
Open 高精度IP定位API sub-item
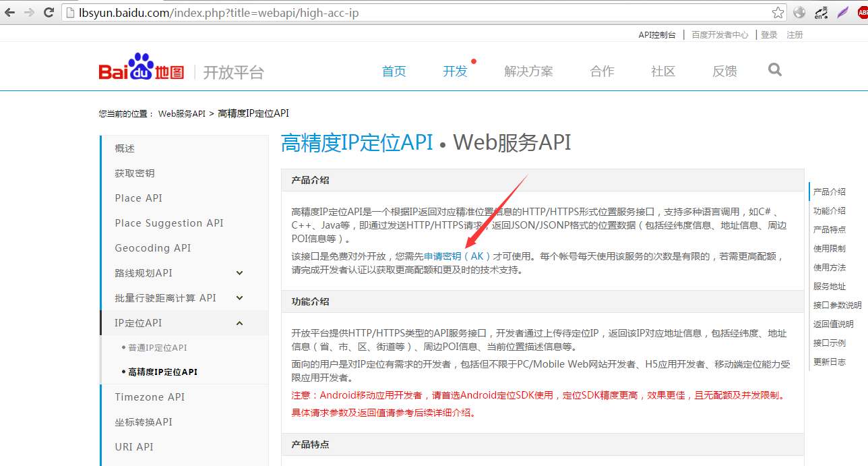(x=162, y=372)
